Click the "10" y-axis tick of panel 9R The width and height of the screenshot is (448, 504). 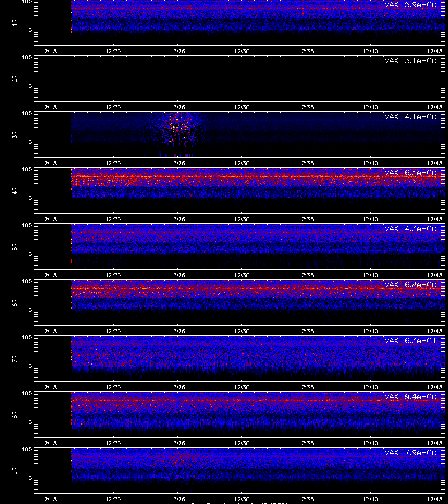click(29, 478)
